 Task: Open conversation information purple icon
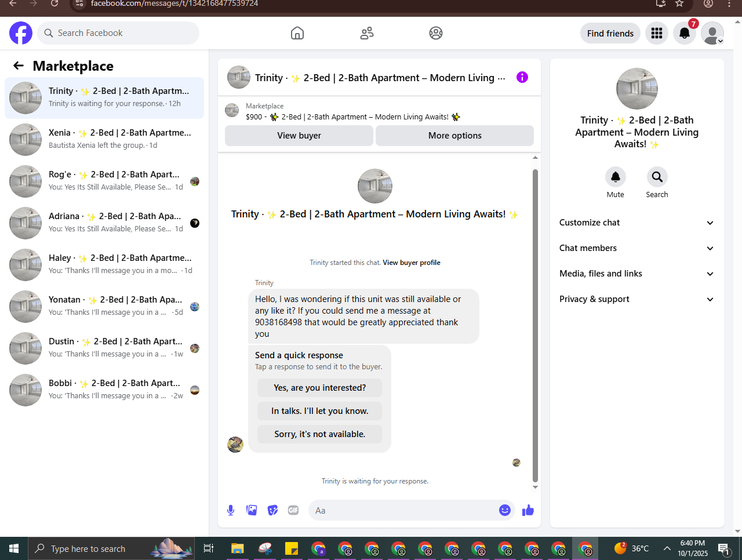(x=522, y=77)
